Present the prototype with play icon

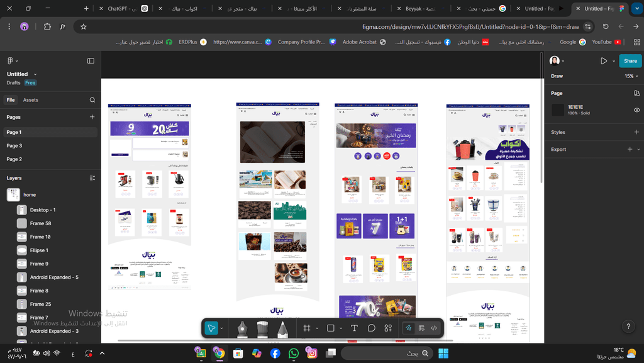pos(603,61)
